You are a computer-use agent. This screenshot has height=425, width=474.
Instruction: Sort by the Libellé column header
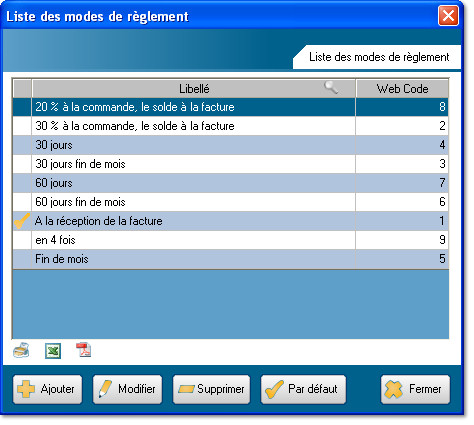(x=194, y=89)
